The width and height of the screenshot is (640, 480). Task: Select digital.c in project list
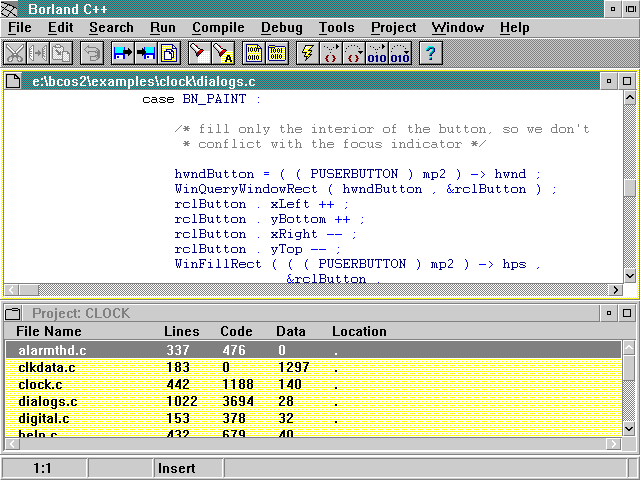[x=313, y=419]
